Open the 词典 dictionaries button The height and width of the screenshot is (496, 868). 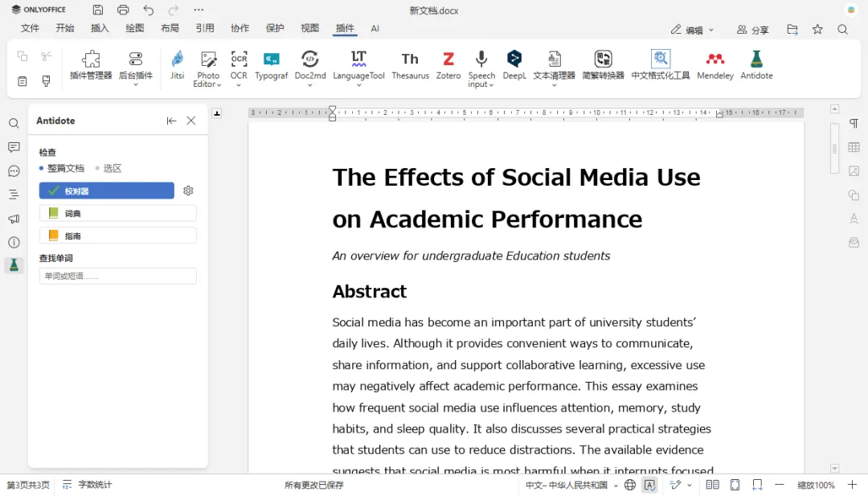coord(118,213)
